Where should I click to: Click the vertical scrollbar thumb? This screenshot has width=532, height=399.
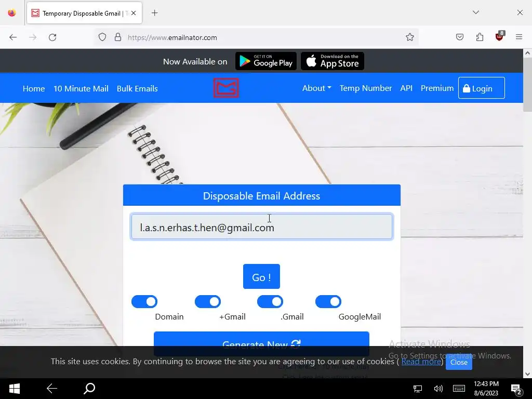pyautogui.click(x=527, y=85)
